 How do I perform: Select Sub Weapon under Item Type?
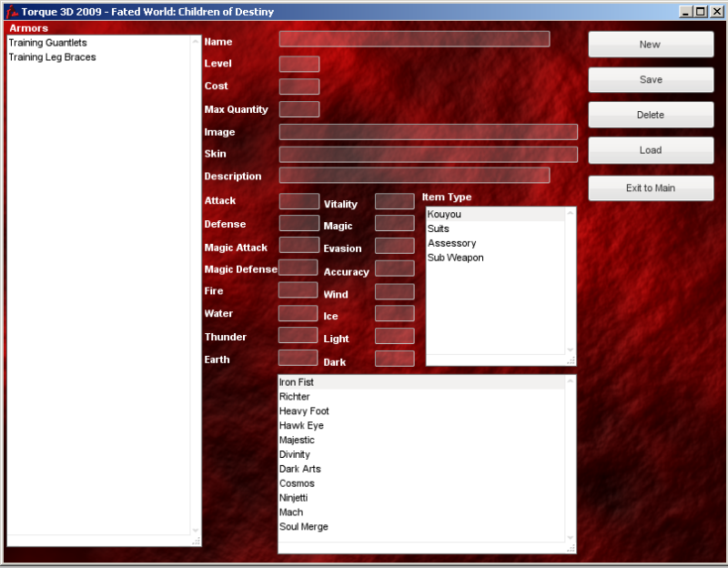point(455,258)
